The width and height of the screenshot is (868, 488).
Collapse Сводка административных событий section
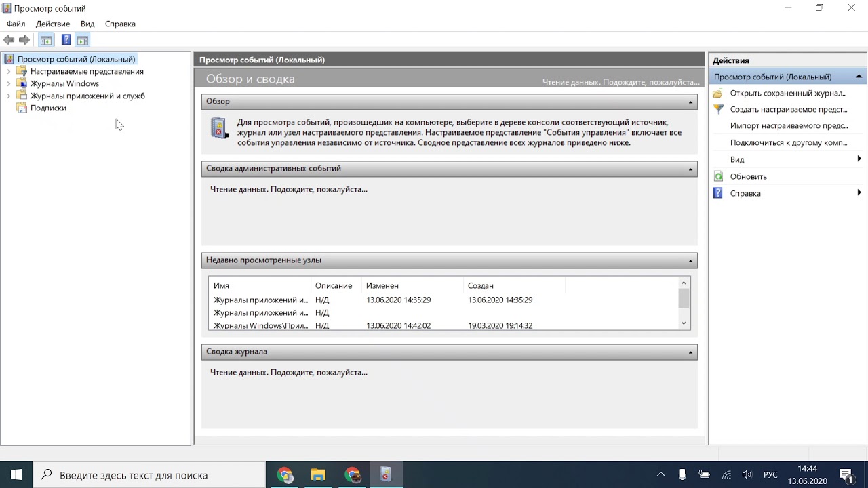point(690,169)
